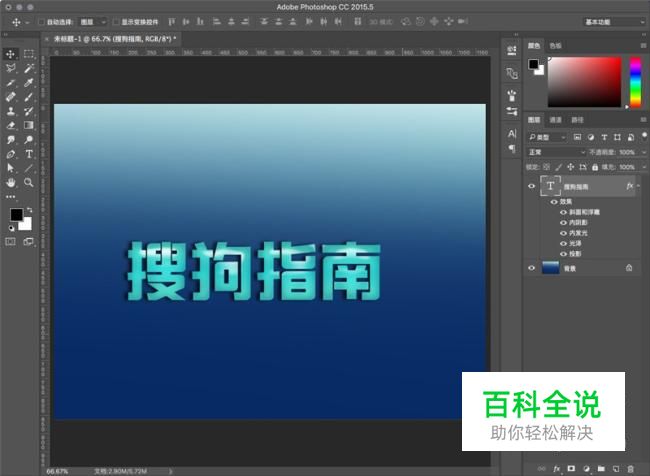This screenshot has height=476, width=650.
Task: Select the Move tool in the toolbox
Action: tap(11, 54)
